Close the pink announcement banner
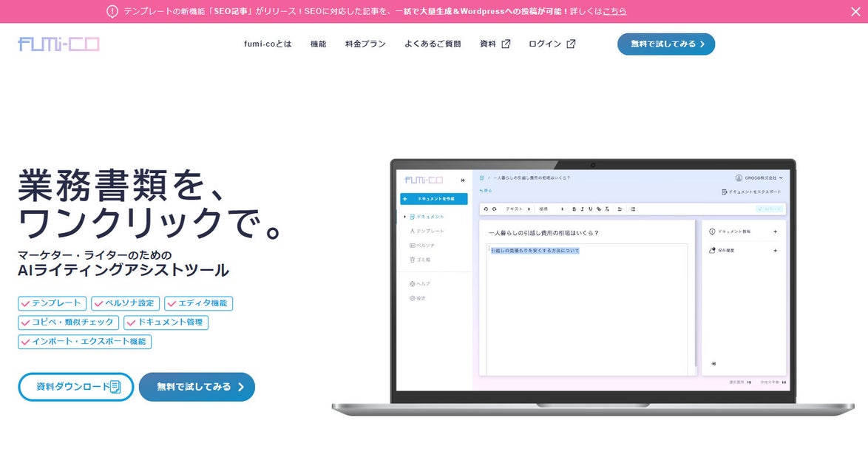This screenshot has width=868, height=466. (855, 12)
